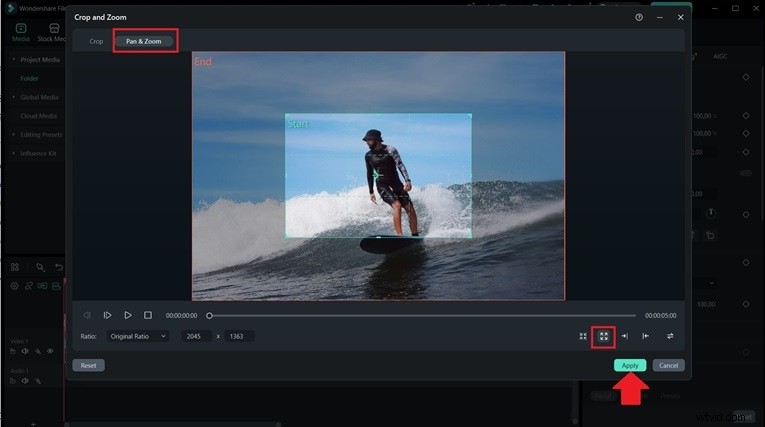The width and height of the screenshot is (765, 427).
Task: Click the zoom-in mode icon beside highlighted one
Action: pyautogui.click(x=583, y=336)
